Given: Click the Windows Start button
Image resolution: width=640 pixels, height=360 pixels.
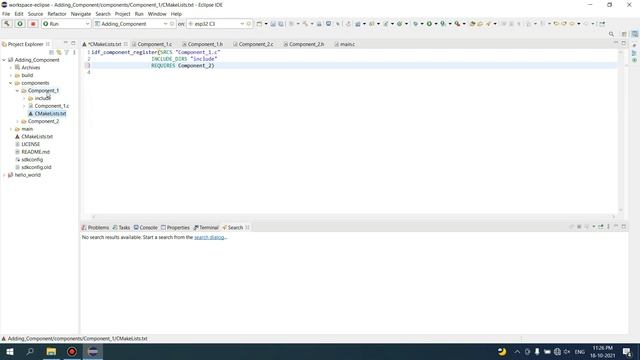Looking at the screenshot, I should [x=10, y=351].
